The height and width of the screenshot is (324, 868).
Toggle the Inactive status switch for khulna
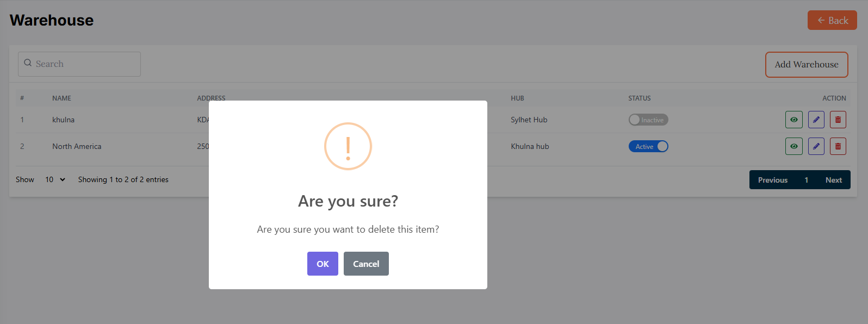[648, 120]
